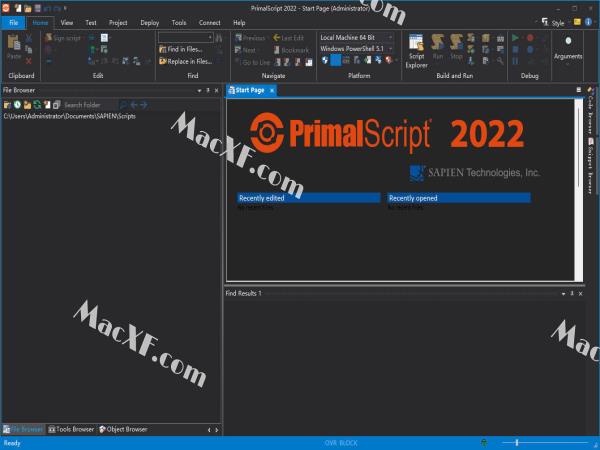This screenshot has width=600, height=450.
Task: Click the red breakpoint circle in Debug
Action: 530,38
